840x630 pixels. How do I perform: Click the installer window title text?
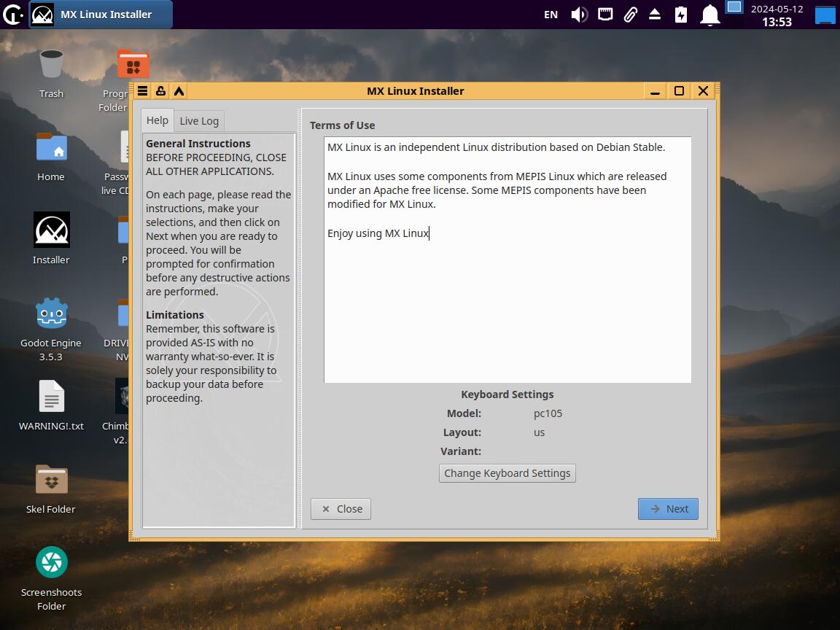coord(415,91)
